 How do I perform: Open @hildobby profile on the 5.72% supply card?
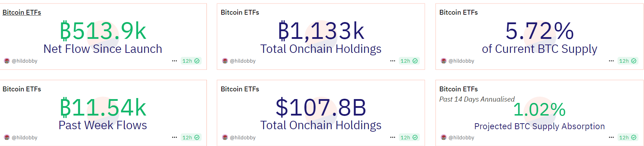(x=461, y=61)
